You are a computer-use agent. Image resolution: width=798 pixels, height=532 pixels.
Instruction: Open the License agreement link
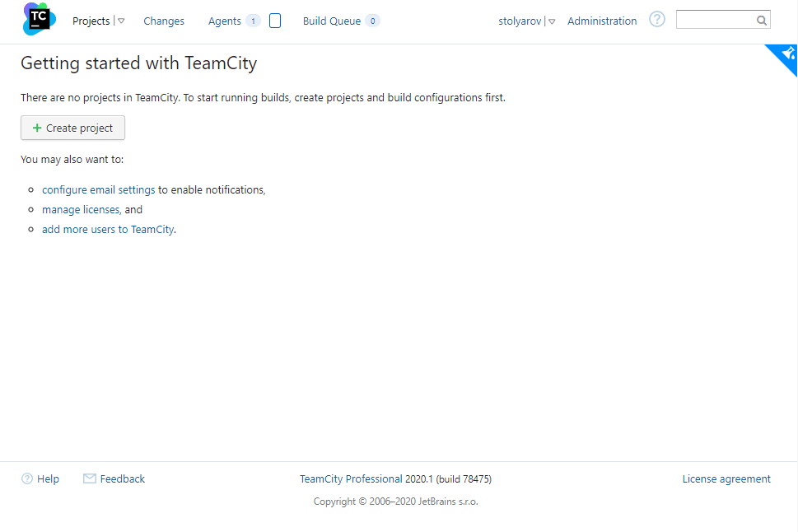(x=726, y=479)
